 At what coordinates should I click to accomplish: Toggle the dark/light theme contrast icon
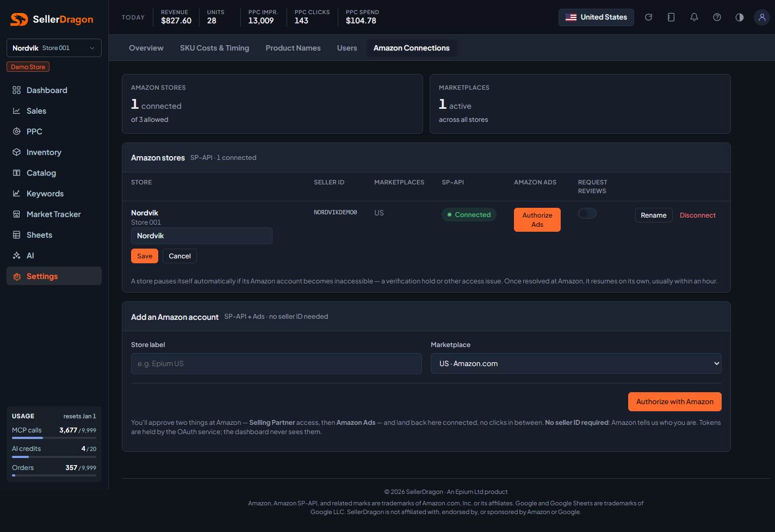click(740, 17)
